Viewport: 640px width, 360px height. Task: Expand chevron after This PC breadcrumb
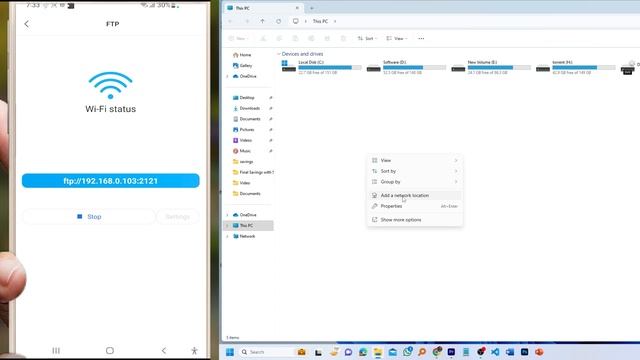tap(335, 21)
